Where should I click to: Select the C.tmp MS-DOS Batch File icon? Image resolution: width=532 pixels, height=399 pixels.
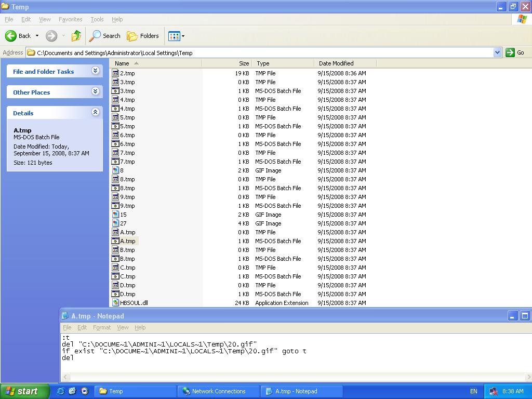pos(115,276)
